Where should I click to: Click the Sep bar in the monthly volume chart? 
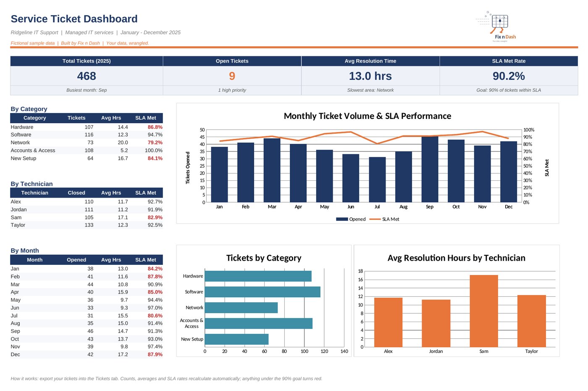pos(430,169)
